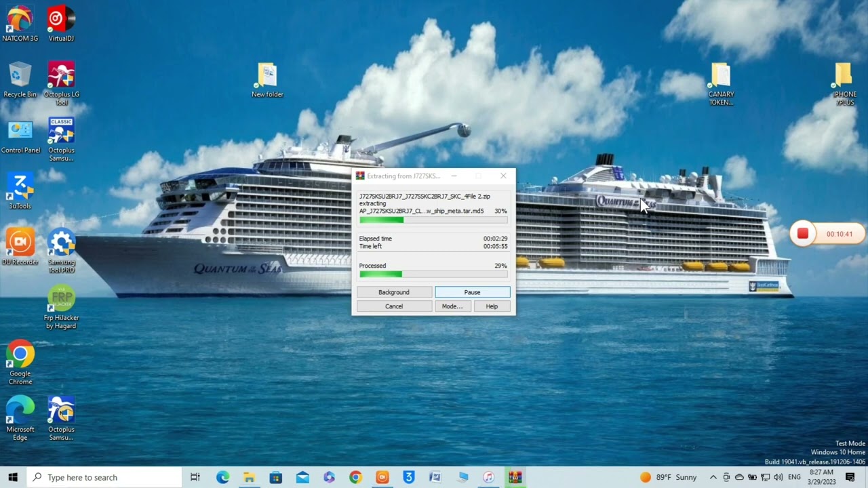Select the Recycle Bin icon

pos(20,80)
